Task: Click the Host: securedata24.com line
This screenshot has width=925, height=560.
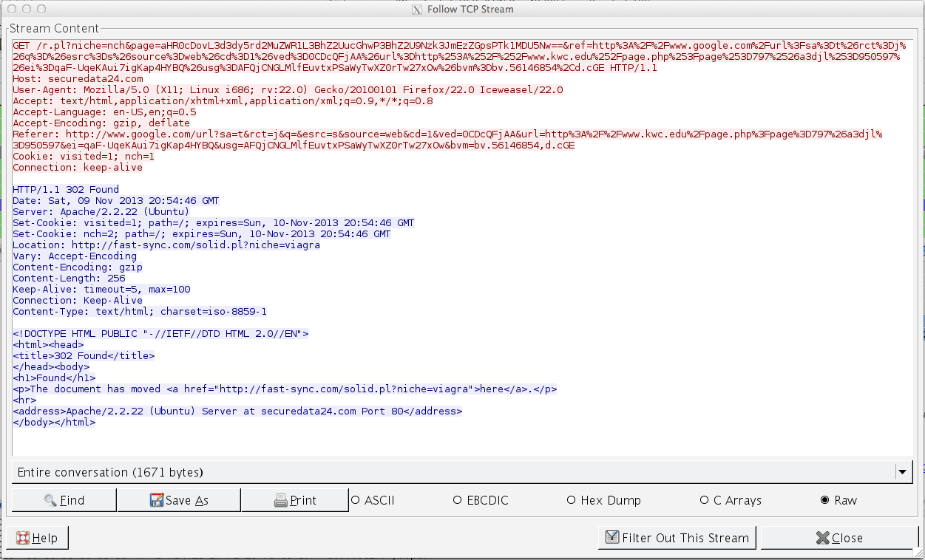Action: (x=78, y=78)
